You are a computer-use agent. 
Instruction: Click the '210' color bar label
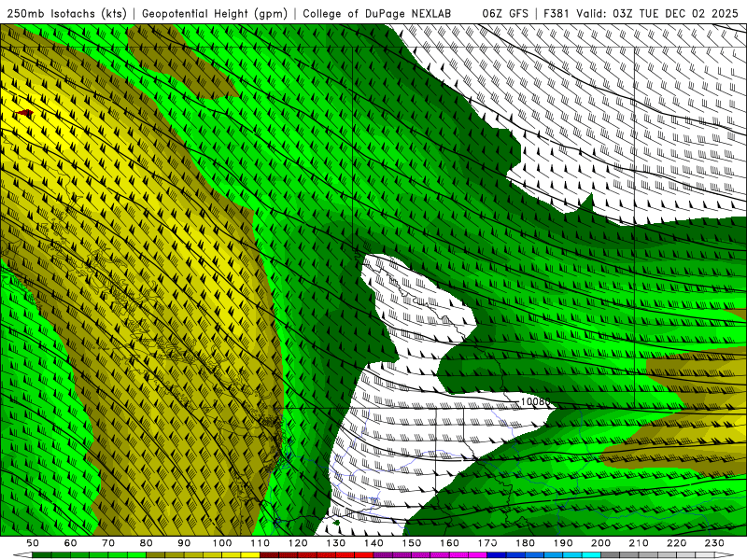coord(639,543)
